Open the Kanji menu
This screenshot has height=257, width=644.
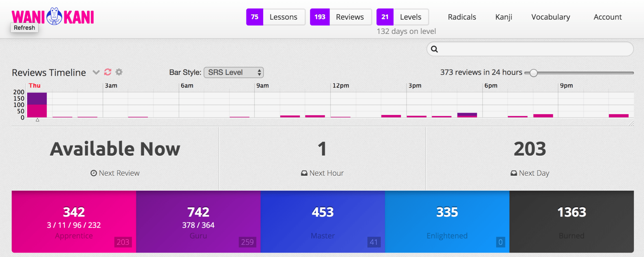coord(503,17)
